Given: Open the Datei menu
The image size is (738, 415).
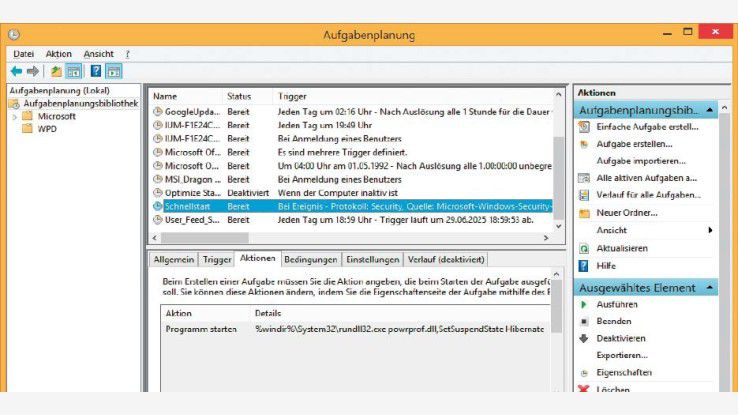Looking at the screenshot, I should (24, 53).
